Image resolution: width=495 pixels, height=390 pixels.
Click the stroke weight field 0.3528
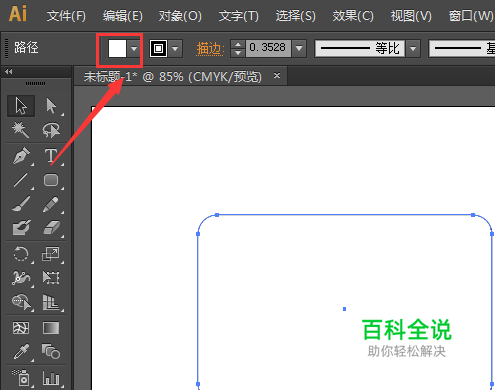coord(268,49)
